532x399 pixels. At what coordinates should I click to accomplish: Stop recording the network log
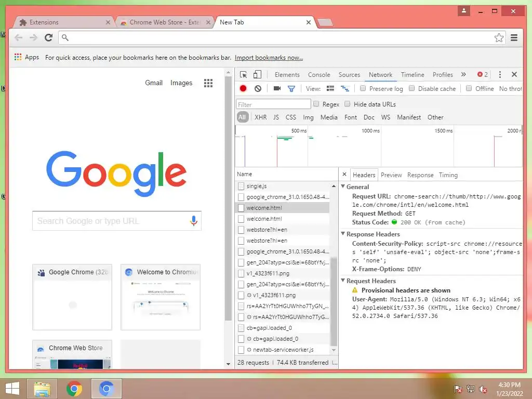[x=243, y=88]
